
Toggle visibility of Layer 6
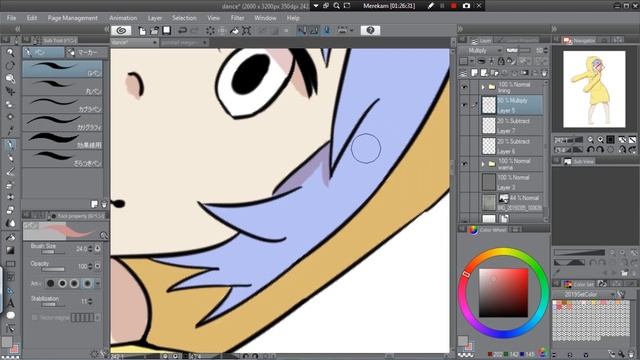pyautogui.click(x=464, y=146)
